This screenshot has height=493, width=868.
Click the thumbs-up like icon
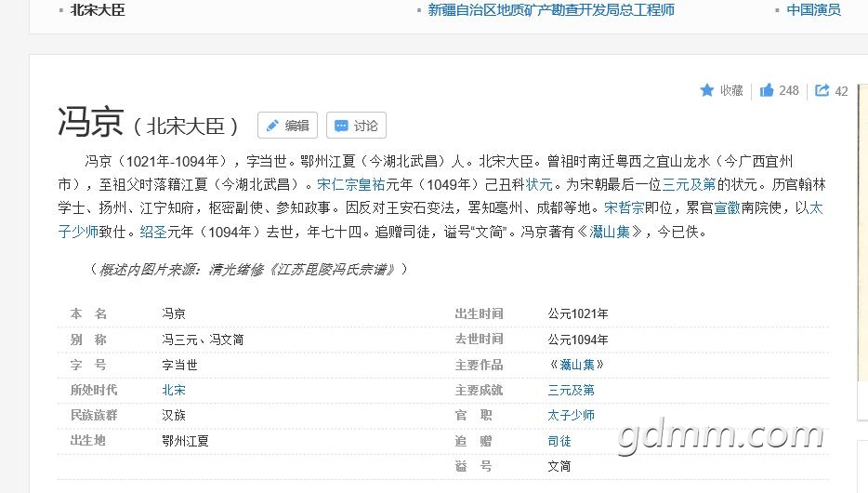click(x=767, y=90)
